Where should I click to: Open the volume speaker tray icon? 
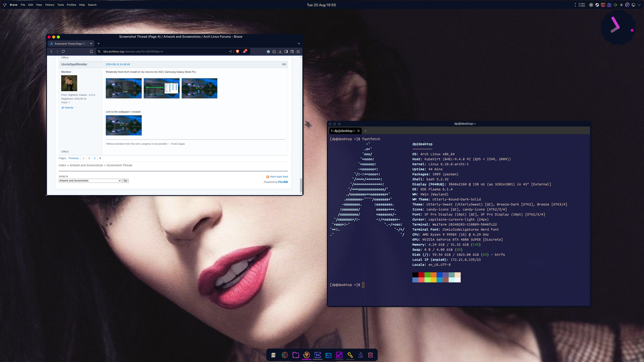(615, 5)
